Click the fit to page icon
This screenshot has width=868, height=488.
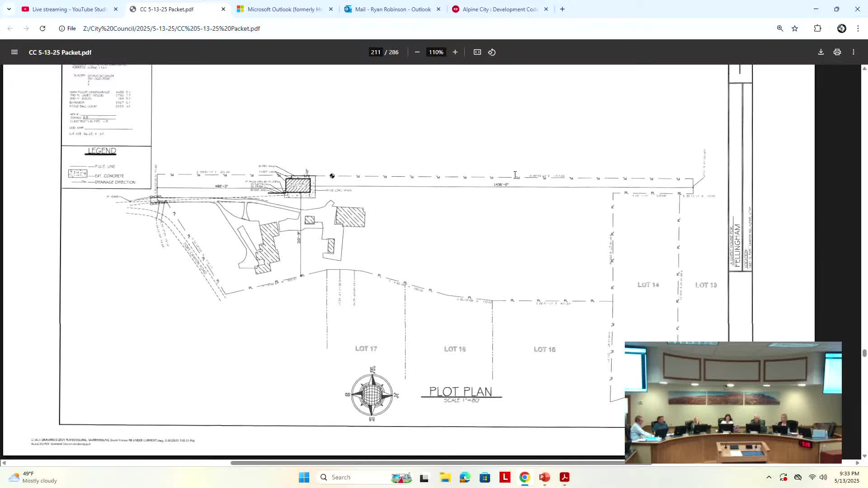click(477, 52)
